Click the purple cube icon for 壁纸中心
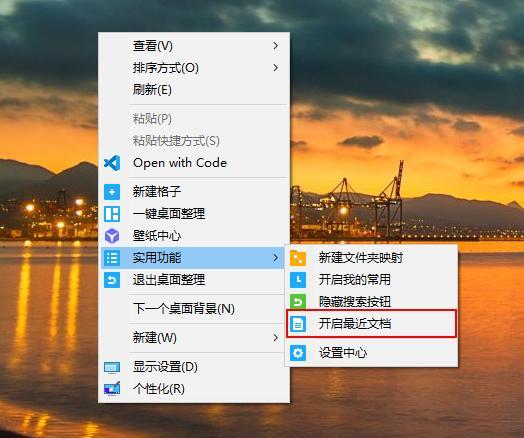Viewport: 524px width, 438px height. point(112,236)
